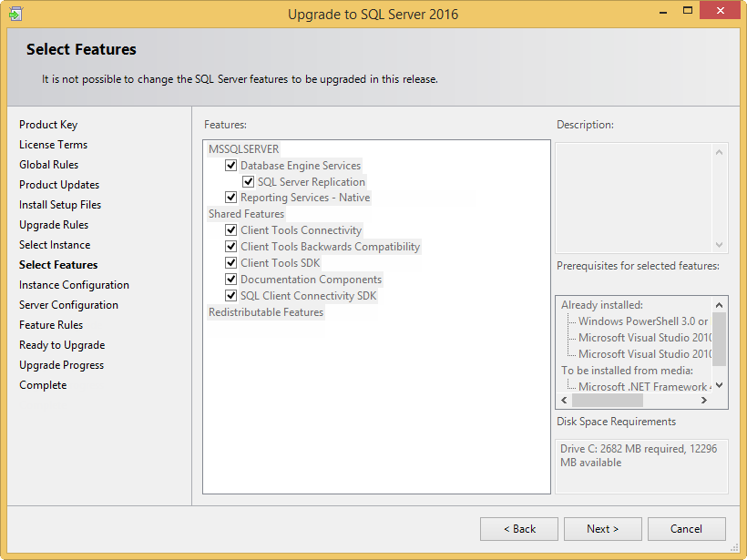The height and width of the screenshot is (560, 747).
Task: Click prerequisites list scroll up arrow
Action: [x=720, y=305]
